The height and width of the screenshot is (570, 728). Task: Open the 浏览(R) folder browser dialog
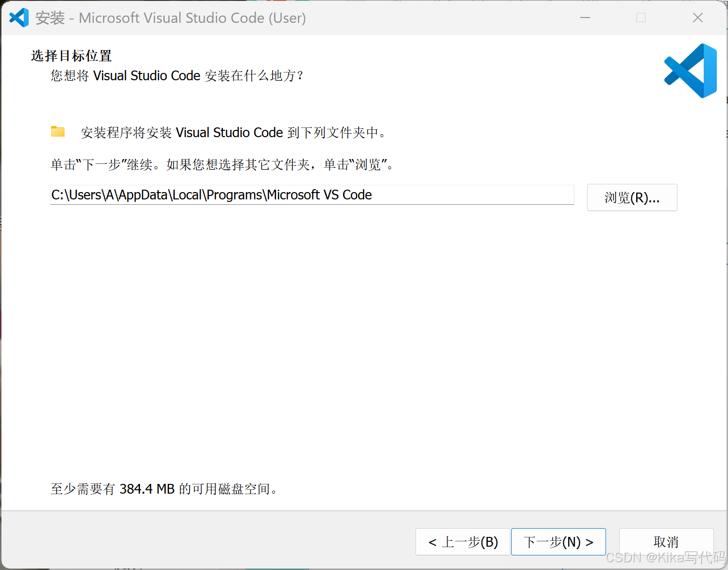point(632,197)
